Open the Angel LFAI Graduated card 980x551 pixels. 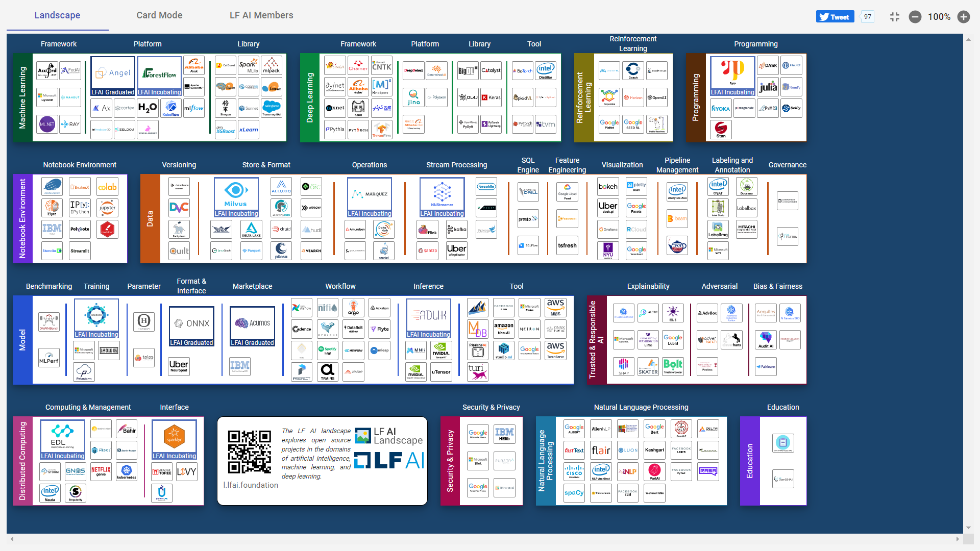tap(113, 76)
